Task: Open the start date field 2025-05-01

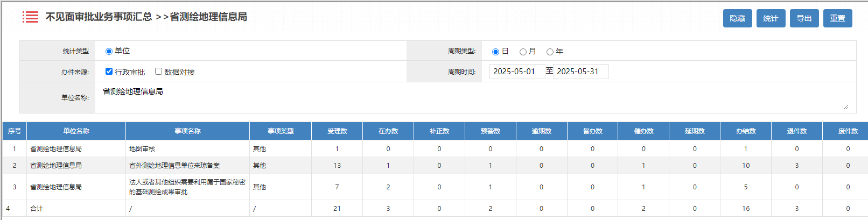Action: 516,72
